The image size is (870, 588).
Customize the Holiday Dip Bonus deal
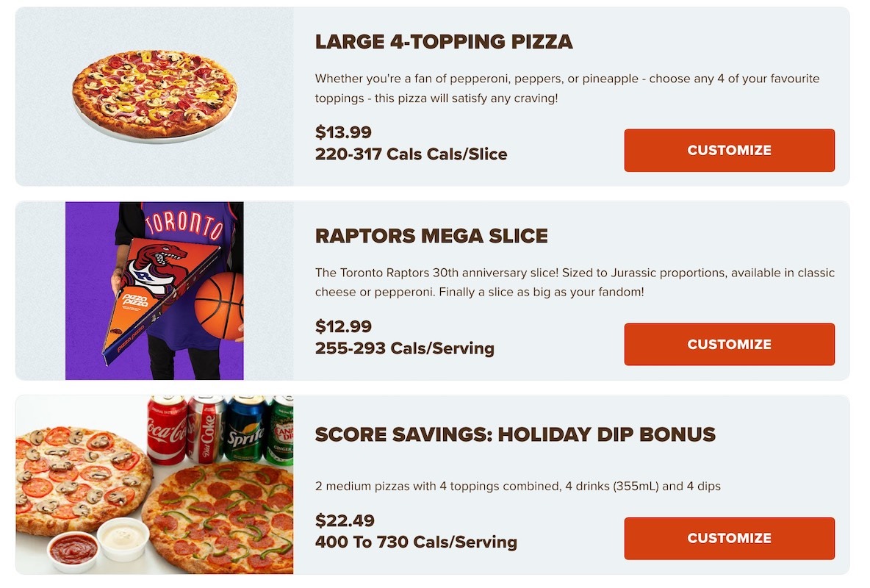pos(729,539)
